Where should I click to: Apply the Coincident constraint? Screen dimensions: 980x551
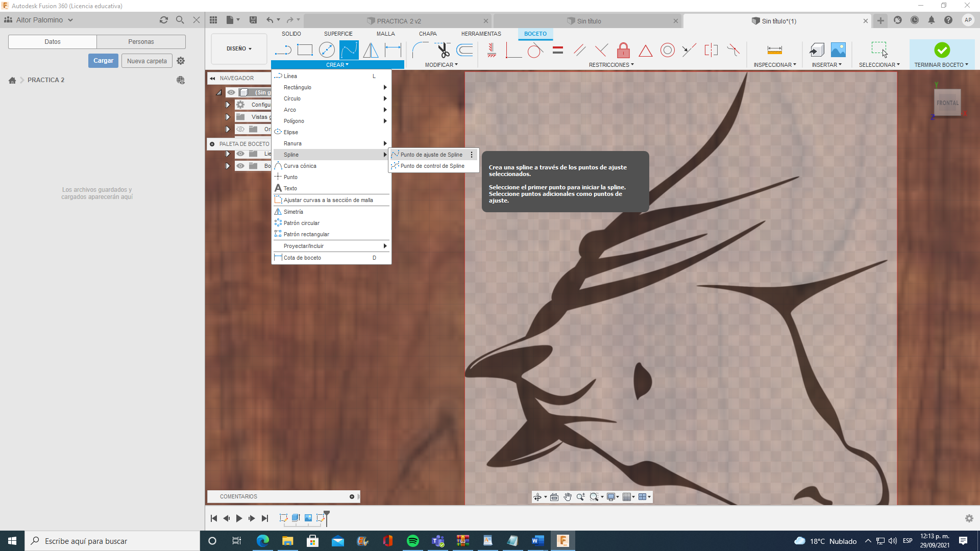513,50
